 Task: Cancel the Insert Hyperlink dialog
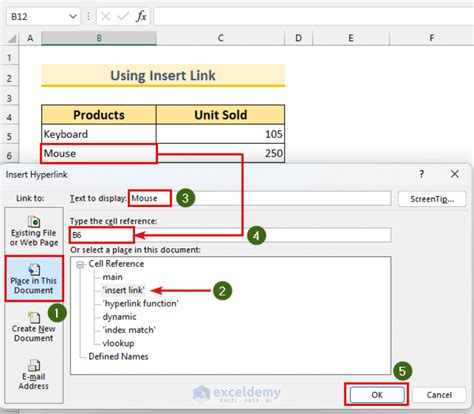coord(439,395)
